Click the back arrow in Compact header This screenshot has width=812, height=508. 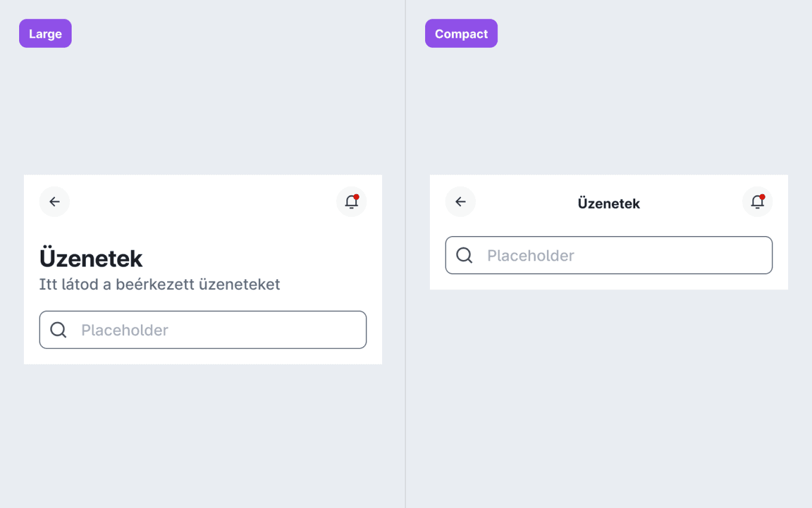coord(460,202)
